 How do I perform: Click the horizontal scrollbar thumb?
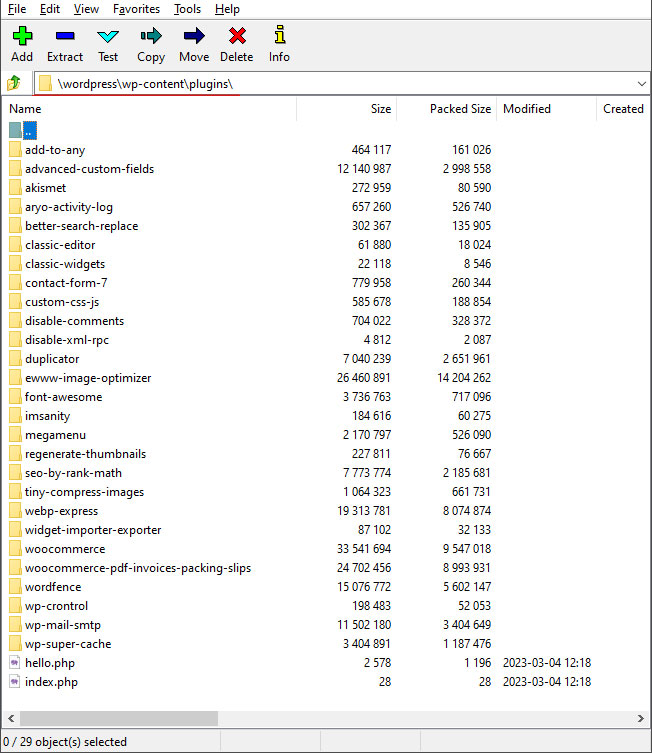(x=119, y=718)
